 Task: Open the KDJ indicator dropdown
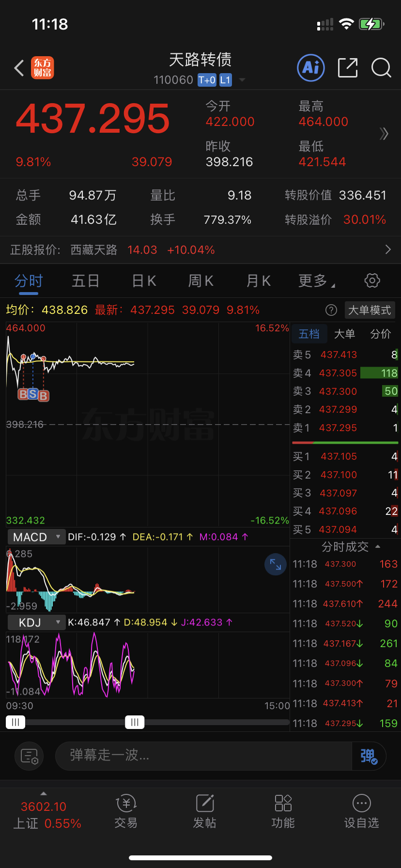click(x=36, y=622)
